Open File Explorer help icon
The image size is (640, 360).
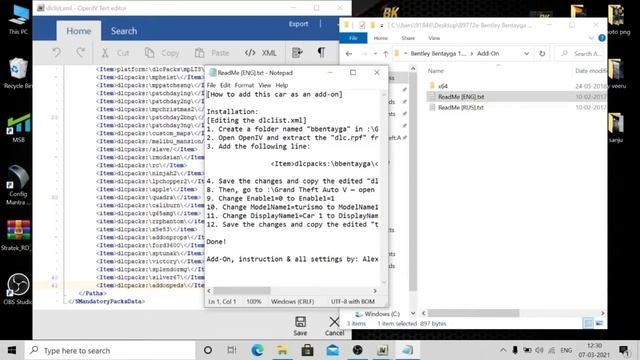(602, 38)
